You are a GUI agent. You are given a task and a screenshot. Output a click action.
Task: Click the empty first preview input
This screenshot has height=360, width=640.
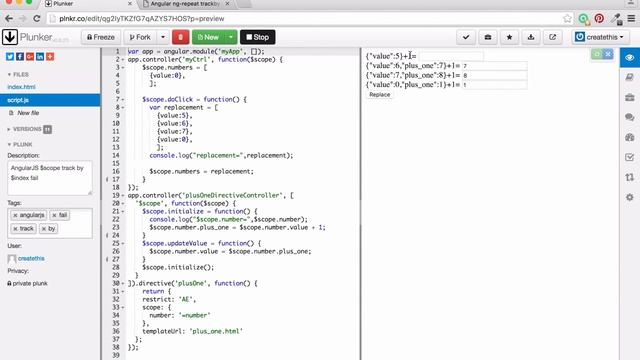(x=451, y=56)
